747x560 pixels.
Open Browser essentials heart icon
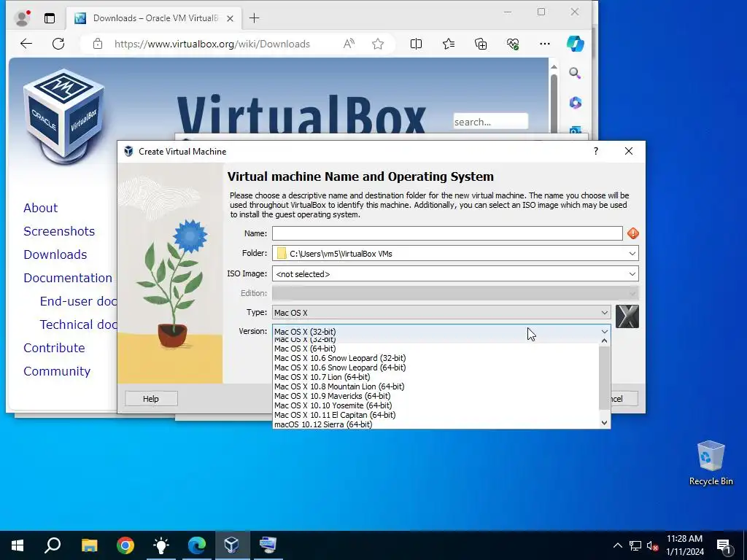click(x=513, y=44)
